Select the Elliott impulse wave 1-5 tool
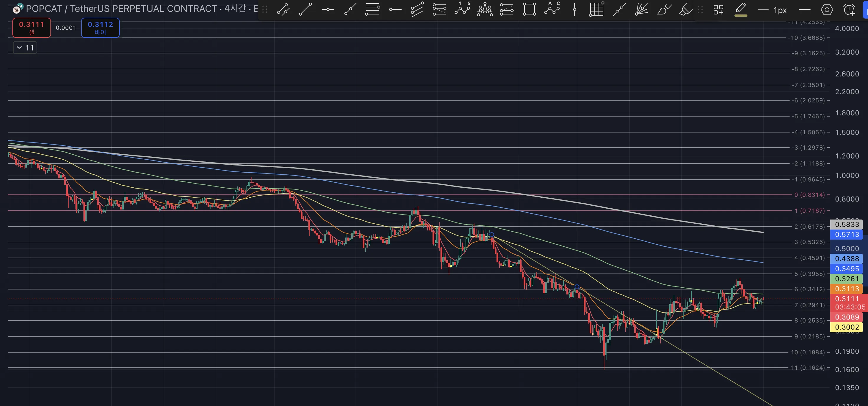This screenshot has width=868, height=406. coord(462,9)
